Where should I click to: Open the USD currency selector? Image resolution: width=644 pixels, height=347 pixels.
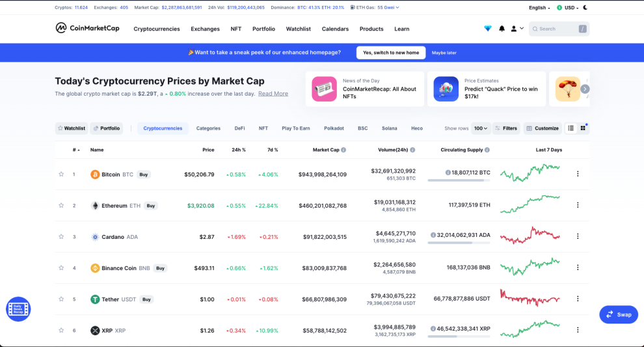point(568,8)
